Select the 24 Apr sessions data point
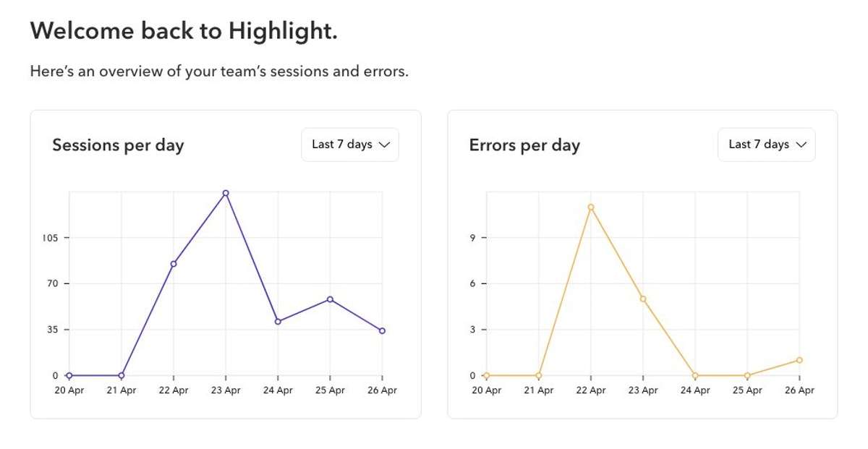The height and width of the screenshot is (449, 868). [278, 321]
